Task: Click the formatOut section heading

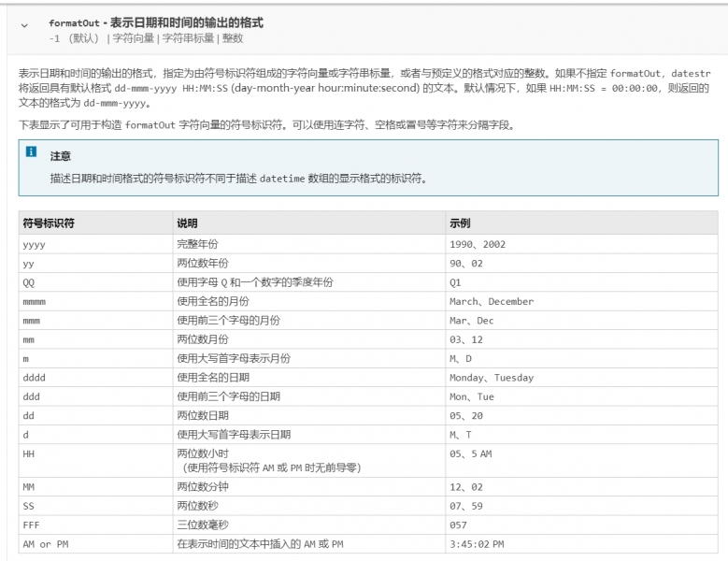Action: click(x=155, y=22)
